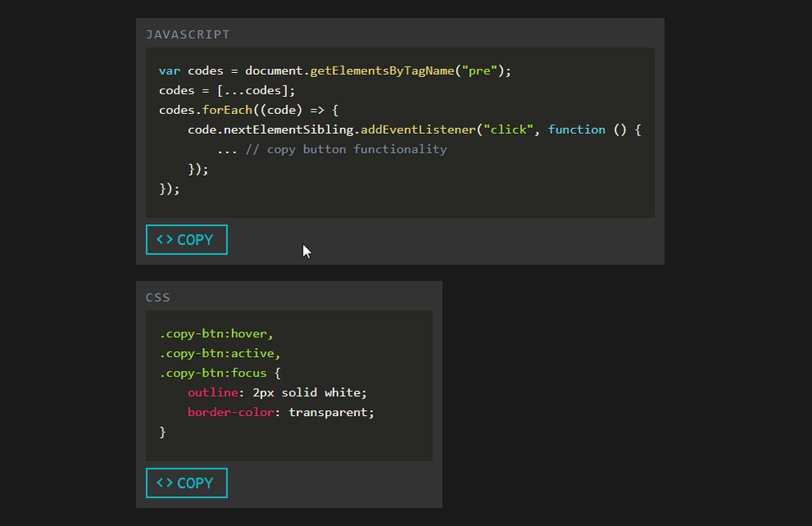Click the code brackets icon in the CSS COPY button
The height and width of the screenshot is (526, 812).
[x=165, y=483]
